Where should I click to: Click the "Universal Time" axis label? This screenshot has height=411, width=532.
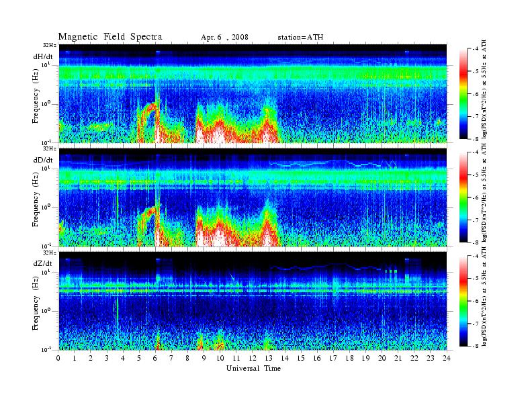[254, 368]
